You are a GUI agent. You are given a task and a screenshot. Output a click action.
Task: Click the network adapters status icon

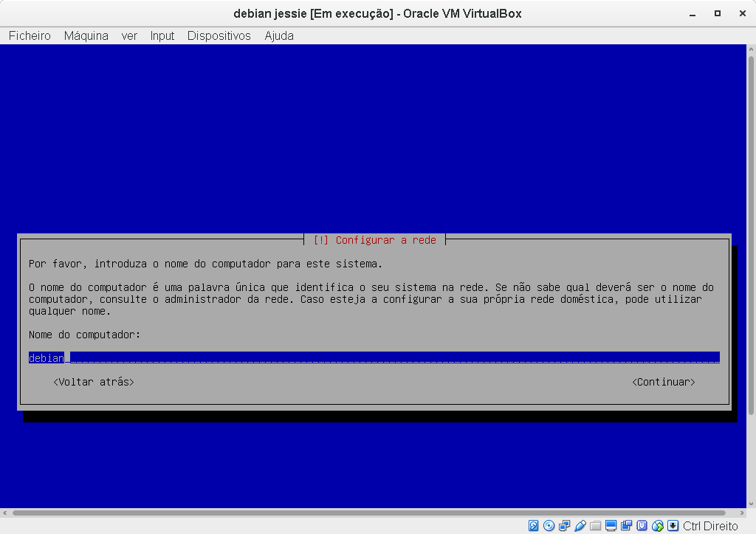[564, 526]
